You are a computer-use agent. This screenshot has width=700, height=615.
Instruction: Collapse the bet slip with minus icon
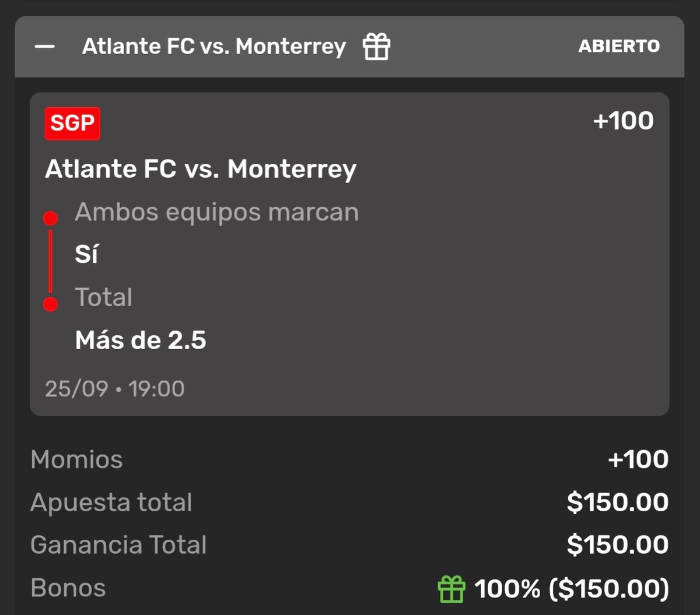click(44, 47)
